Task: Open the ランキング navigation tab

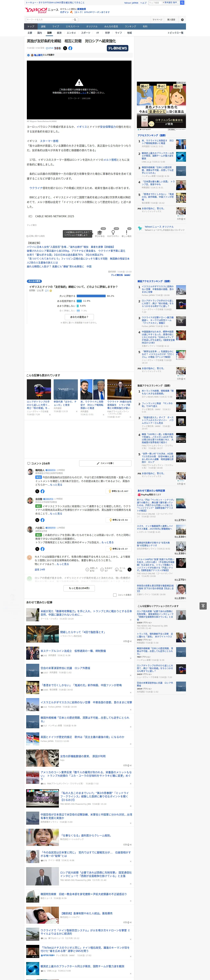Action: click(130, 26)
